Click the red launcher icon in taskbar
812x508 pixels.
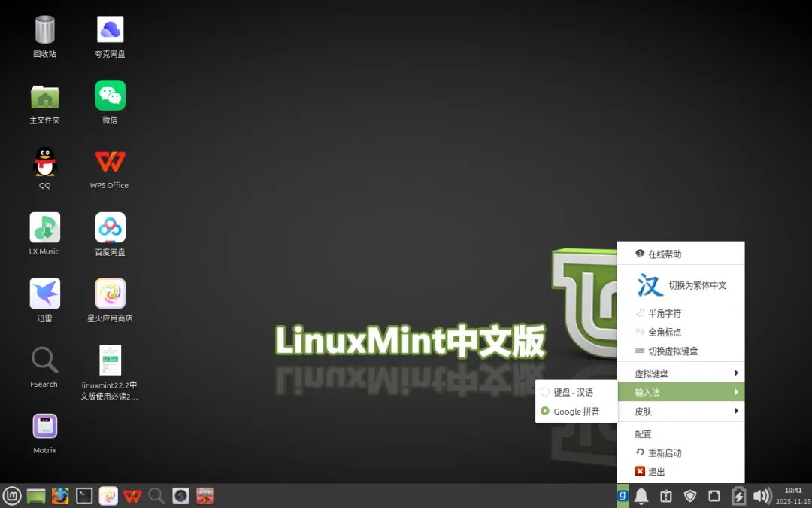205,496
